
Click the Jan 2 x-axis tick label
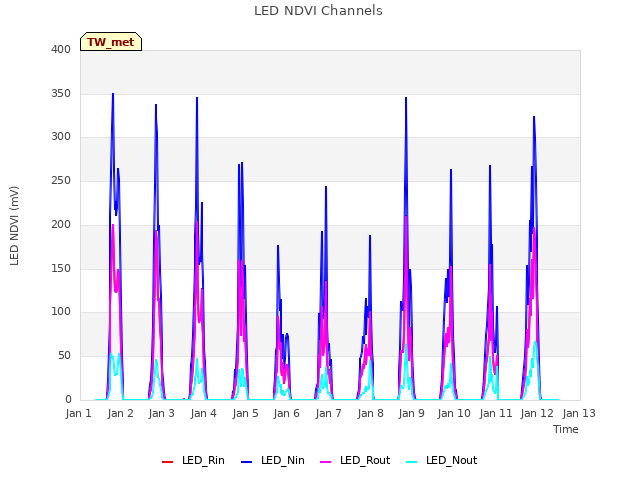pyautogui.click(x=120, y=413)
